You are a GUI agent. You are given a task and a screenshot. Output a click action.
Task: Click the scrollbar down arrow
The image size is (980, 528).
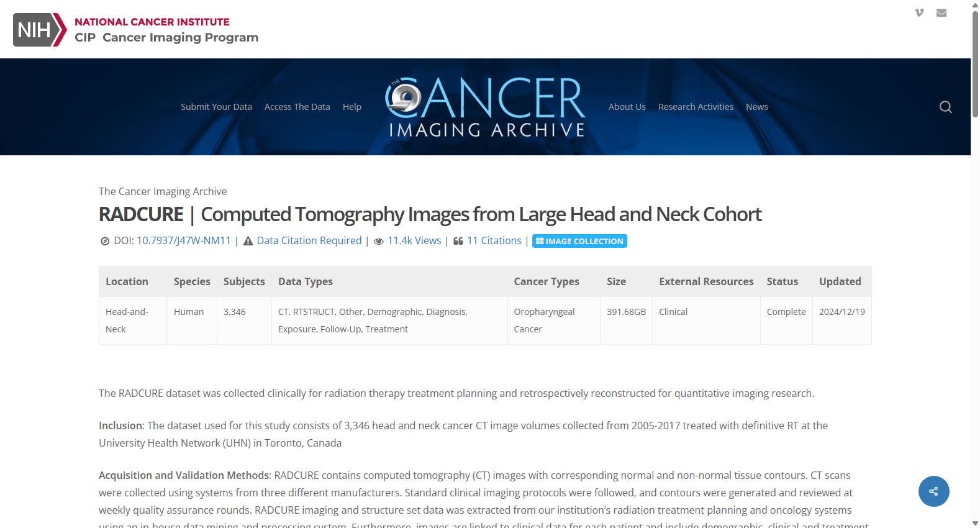975,523
